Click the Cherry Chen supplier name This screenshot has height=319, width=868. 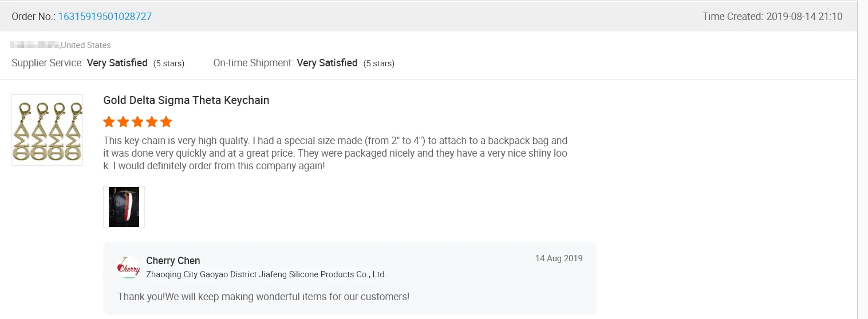[173, 261]
